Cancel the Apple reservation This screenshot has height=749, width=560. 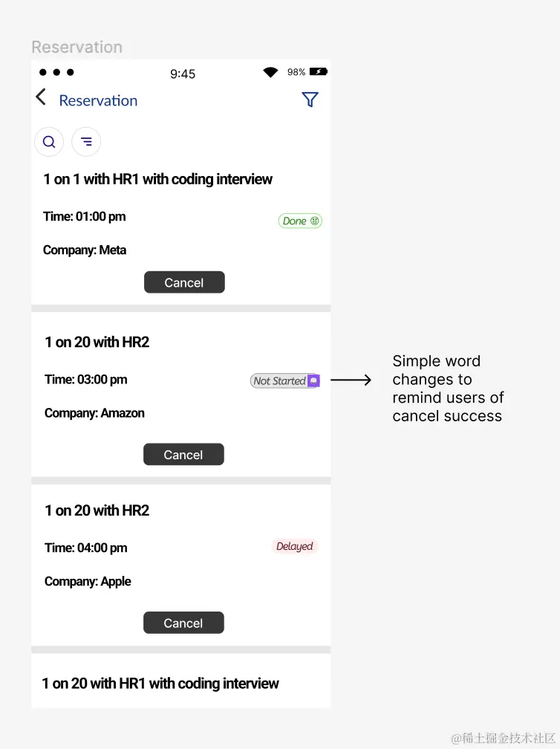coord(183,623)
